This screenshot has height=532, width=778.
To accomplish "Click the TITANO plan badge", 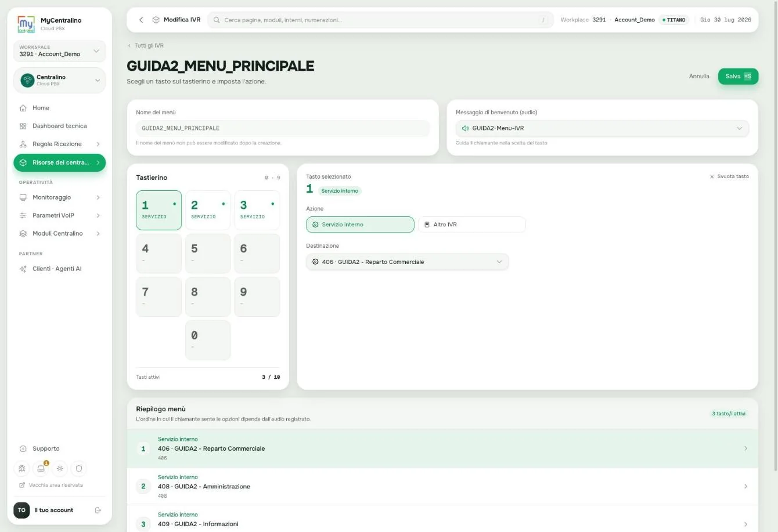I will point(673,20).
